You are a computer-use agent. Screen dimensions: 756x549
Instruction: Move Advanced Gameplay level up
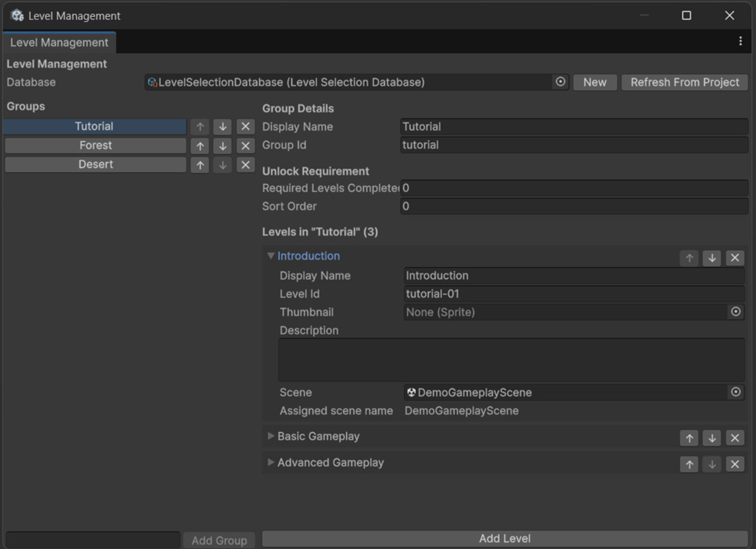[689, 464]
